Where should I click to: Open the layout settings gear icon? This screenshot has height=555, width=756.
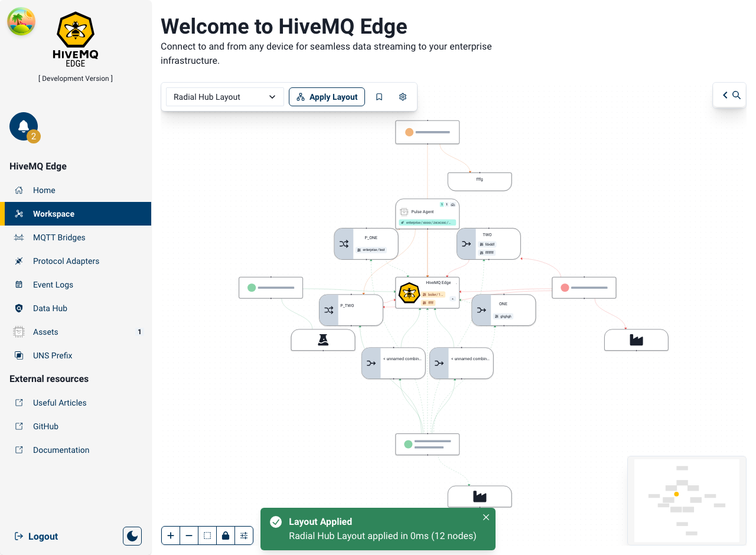402,97
